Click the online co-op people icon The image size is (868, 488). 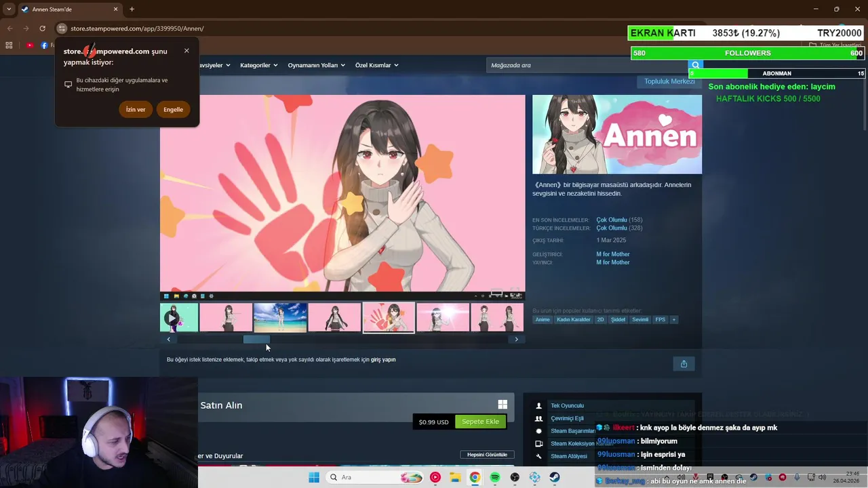point(539,418)
